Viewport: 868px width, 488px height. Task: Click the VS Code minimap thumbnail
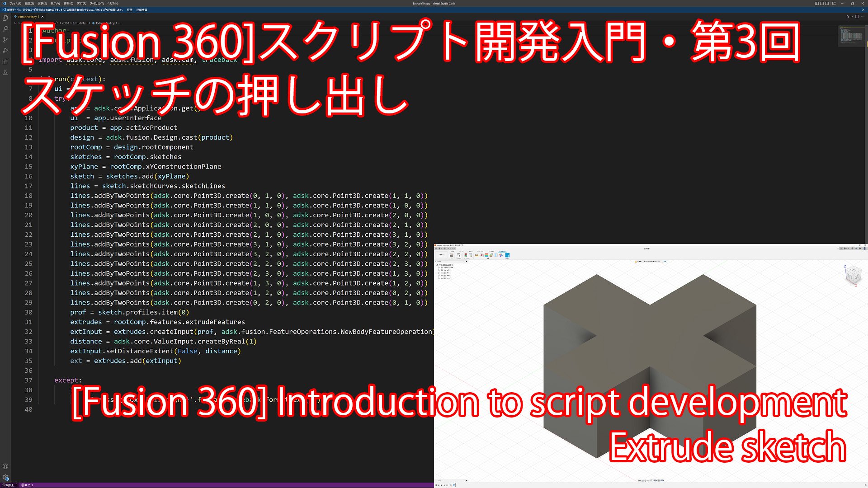tap(851, 35)
